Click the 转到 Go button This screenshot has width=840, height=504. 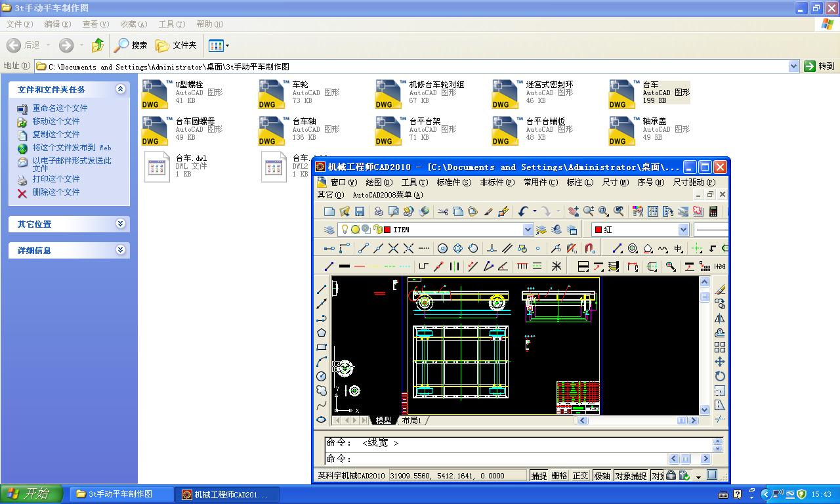(x=820, y=66)
